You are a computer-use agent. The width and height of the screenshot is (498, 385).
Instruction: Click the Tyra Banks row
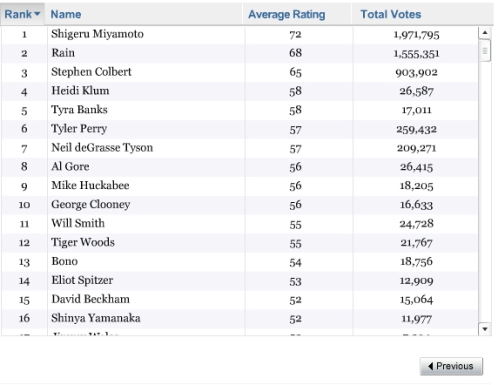[240, 110]
